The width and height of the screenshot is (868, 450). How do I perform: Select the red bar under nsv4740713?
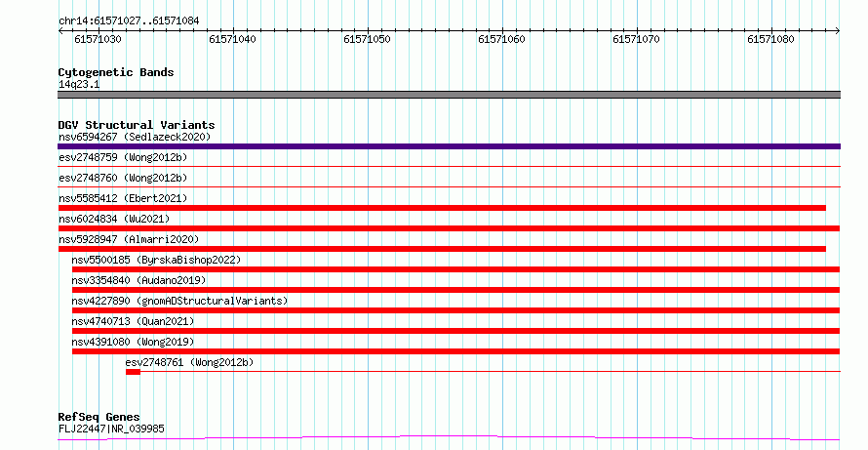click(455, 331)
